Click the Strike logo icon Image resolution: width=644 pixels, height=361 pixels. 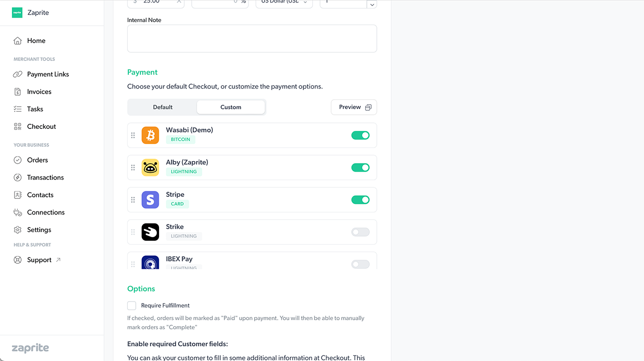(x=150, y=232)
